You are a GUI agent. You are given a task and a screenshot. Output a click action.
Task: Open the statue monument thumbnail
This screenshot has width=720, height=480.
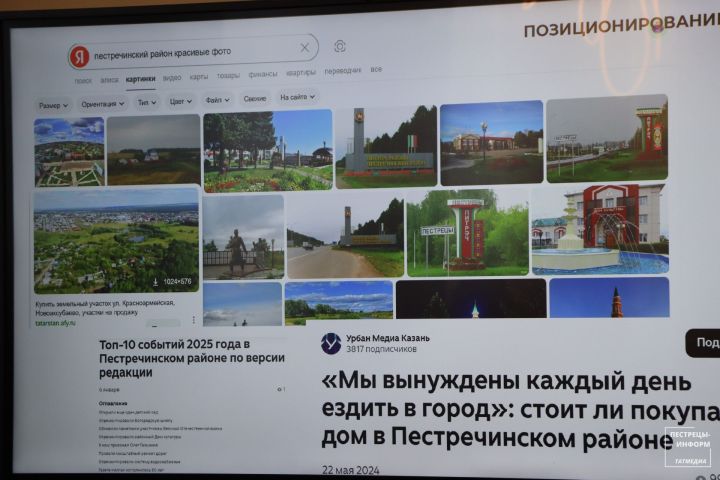[x=243, y=237]
